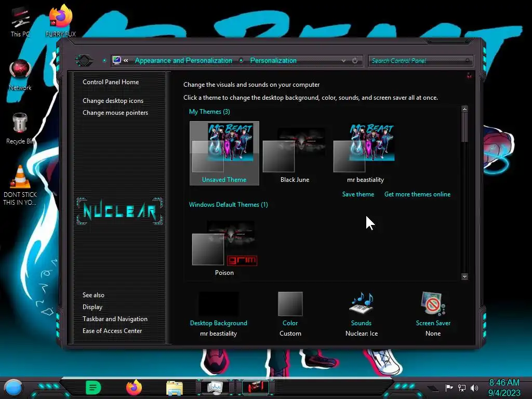Click the help icon at top right of pane
532x399 pixels.
click(469, 75)
